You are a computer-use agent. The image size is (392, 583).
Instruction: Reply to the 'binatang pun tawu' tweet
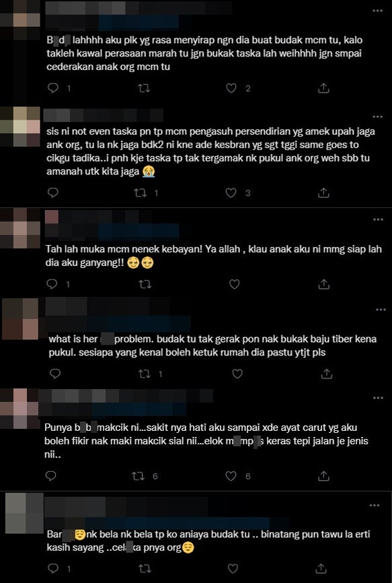pyautogui.click(x=53, y=568)
